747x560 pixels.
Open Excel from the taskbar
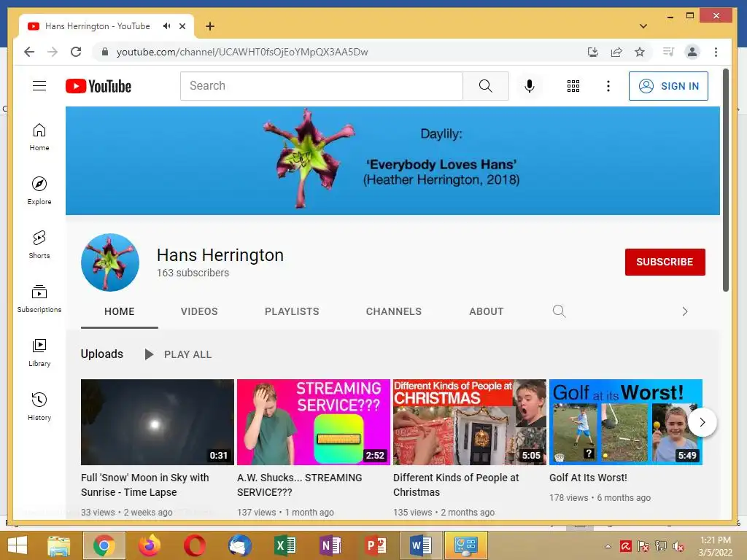point(285,545)
